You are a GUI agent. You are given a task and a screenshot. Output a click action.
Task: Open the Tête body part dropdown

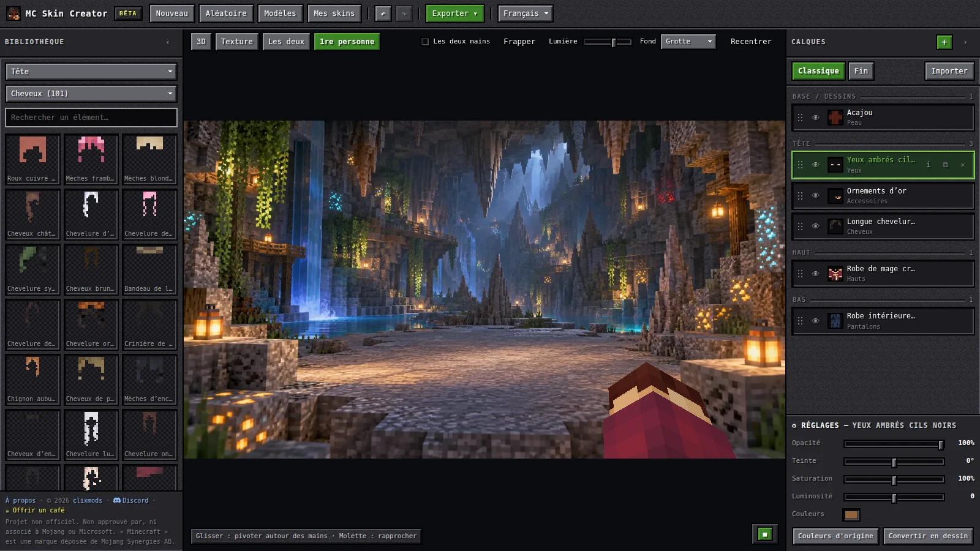[x=91, y=72]
